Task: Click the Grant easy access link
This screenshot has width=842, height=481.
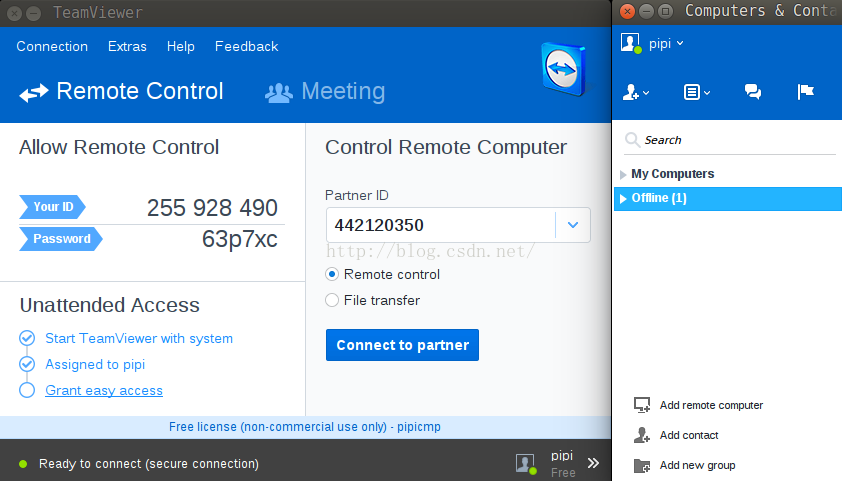Action: 104,391
